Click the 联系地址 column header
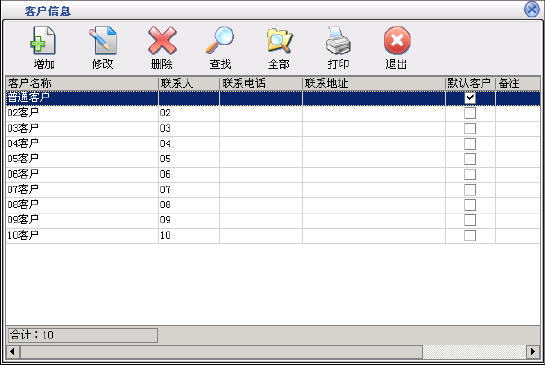Image resolution: width=545 pixels, height=365 pixels. [x=374, y=83]
